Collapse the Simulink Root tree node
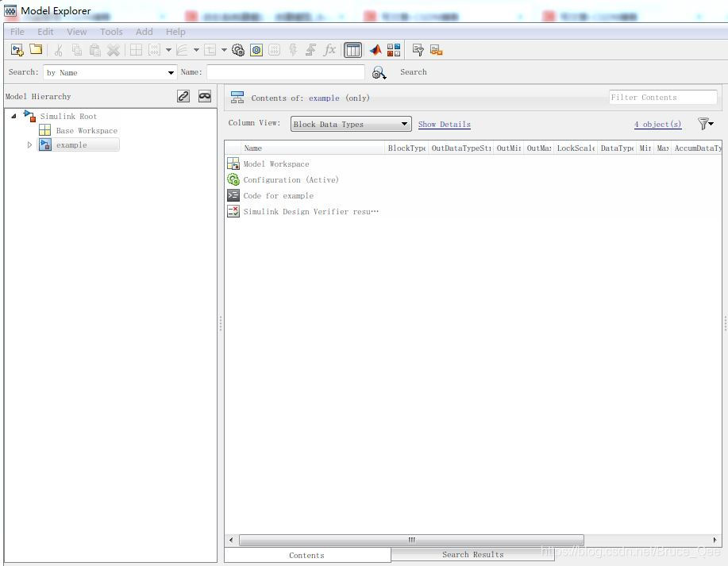 [14, 116]
